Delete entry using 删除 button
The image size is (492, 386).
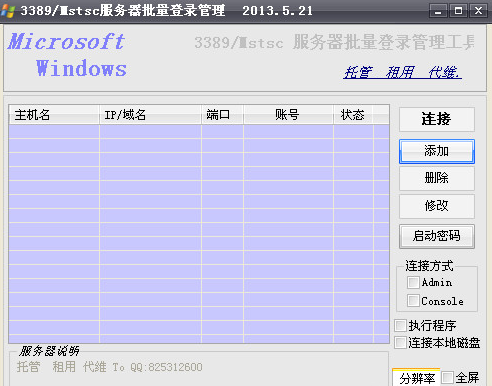point(437,178)
